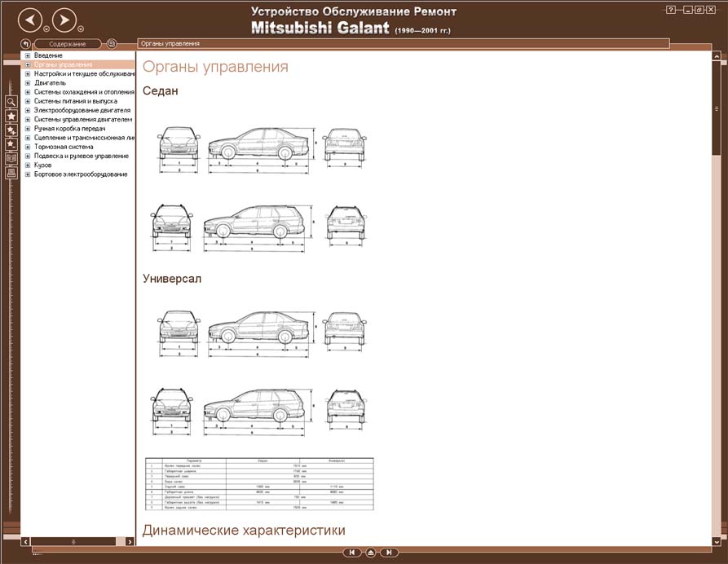728x564 pixels.
Task: Remove a bookmark with the star-minus icon
Action: 11,144
